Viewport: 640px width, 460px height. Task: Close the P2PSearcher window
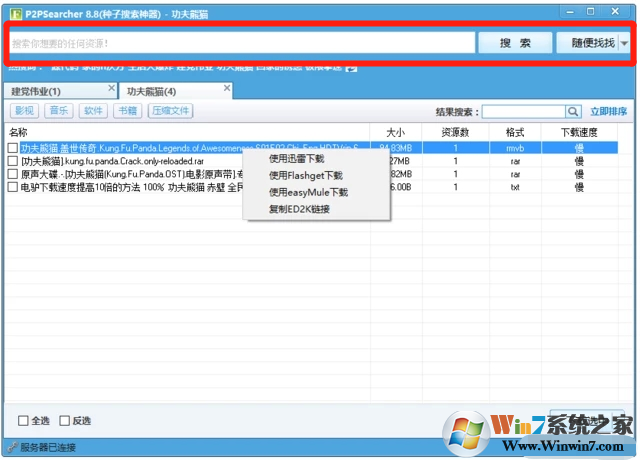[615, 12]
